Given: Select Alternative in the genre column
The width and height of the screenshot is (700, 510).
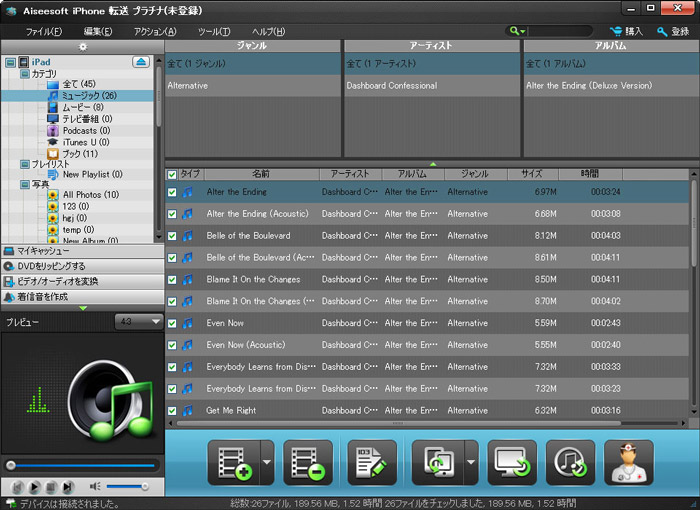Looking at the screenshot, I should [253, 85].
